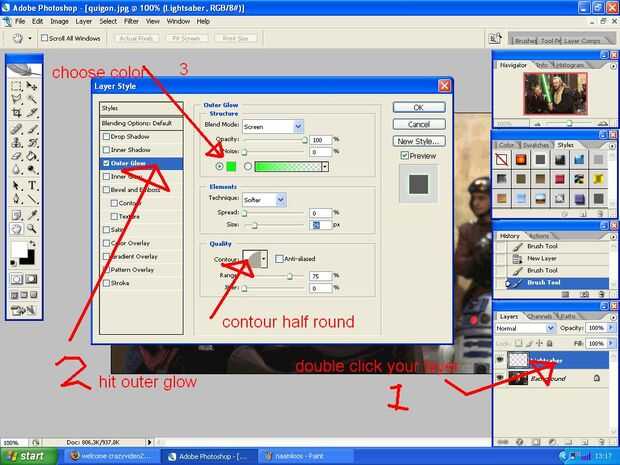
Task: Select the Brush tool in toolbox
Action: [32, 129]
